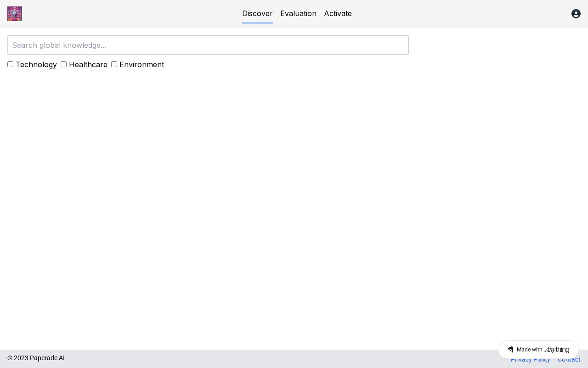Follow the Contact link in the footer
The height and width of the screenshot is (368, 588).
click(569, 361)
